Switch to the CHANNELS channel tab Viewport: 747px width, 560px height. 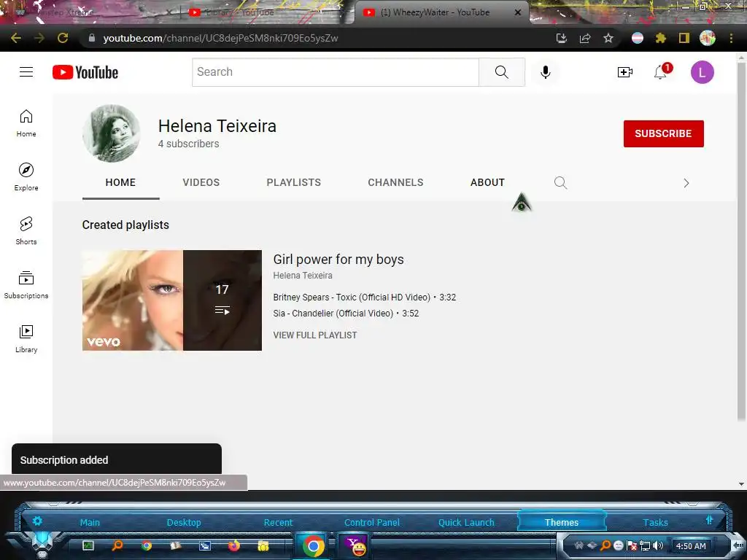click(x=395, y=182)
